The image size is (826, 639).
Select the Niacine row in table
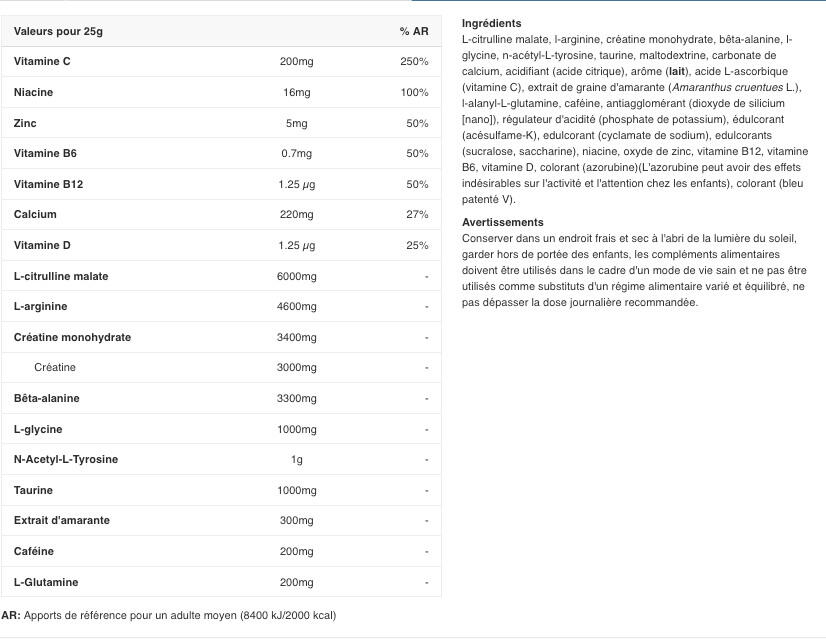221,92
